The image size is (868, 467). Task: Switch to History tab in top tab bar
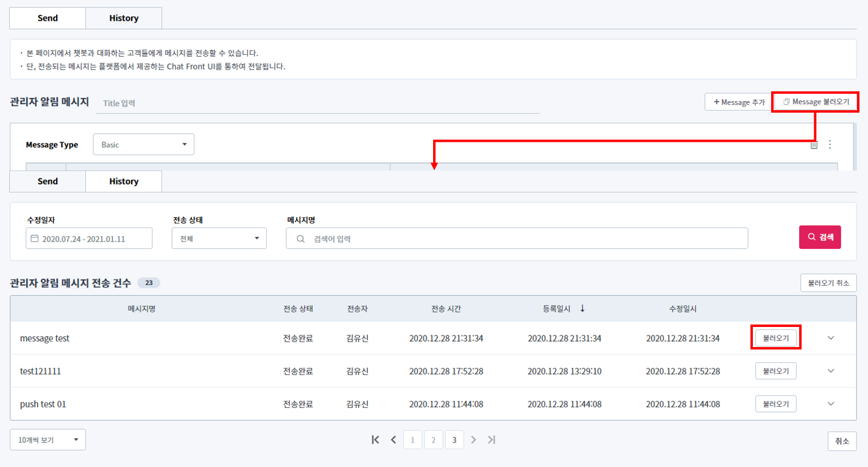tap(124, 18)
